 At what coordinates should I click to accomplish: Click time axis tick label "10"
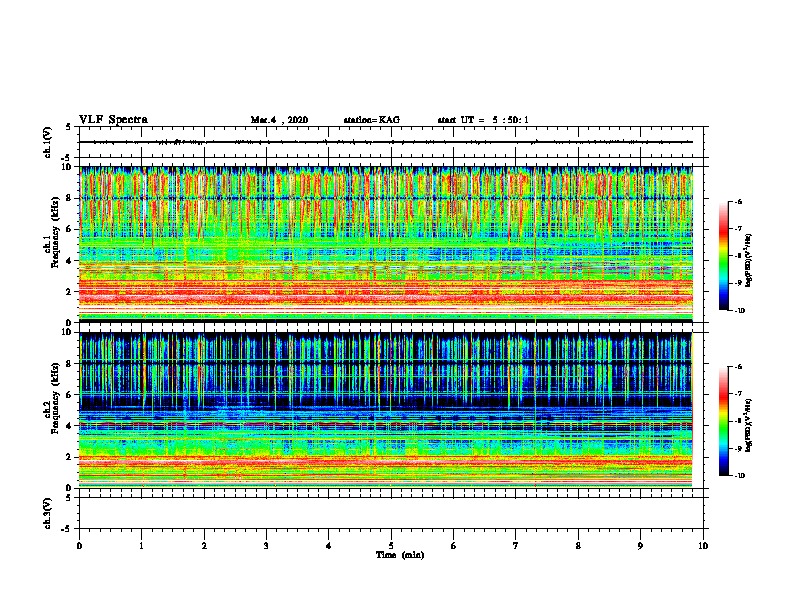pos(703,546)
